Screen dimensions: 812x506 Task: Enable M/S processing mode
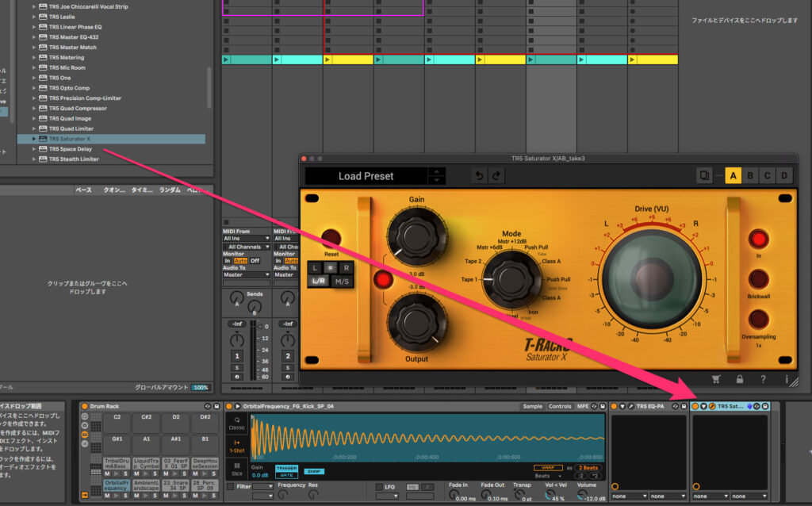pyautogui.click(x=343, y=281)
